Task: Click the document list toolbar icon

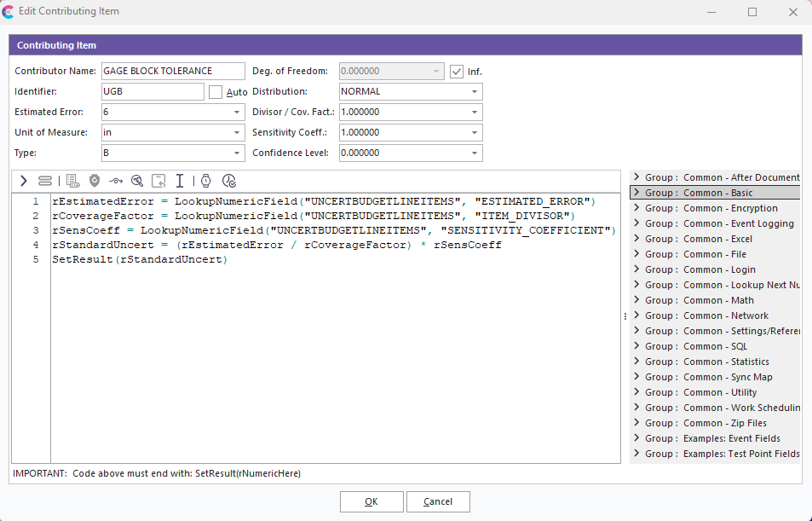Action: click(x=72, y=181)
